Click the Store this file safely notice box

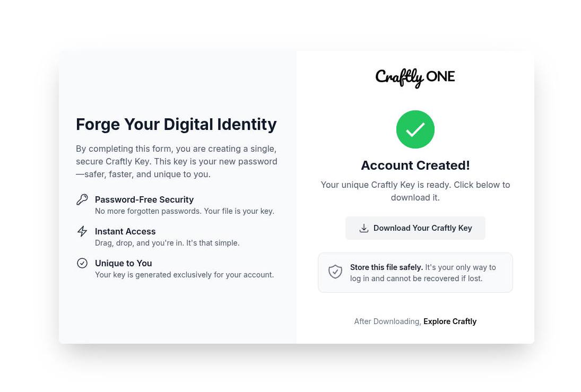pos(415,272)
